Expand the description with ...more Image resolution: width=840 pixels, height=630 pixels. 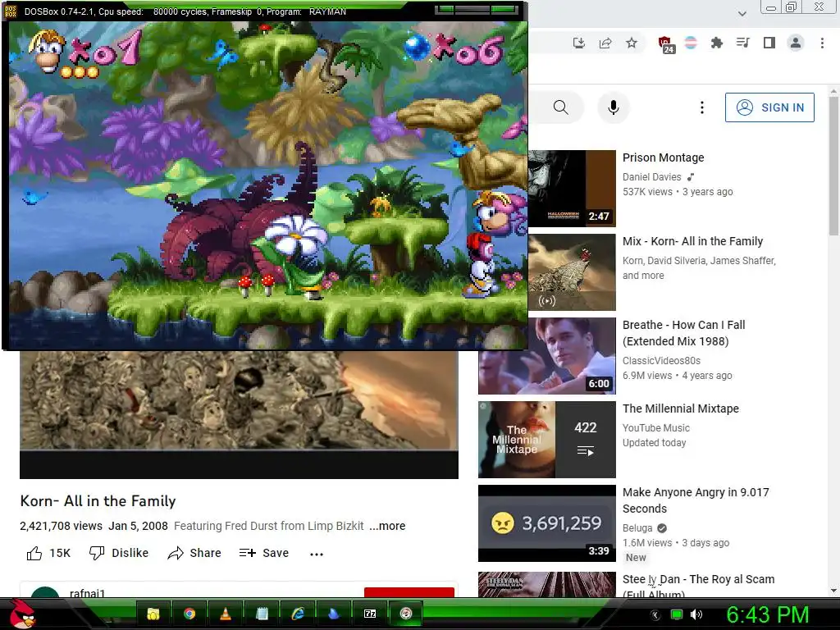pos(387,526)
